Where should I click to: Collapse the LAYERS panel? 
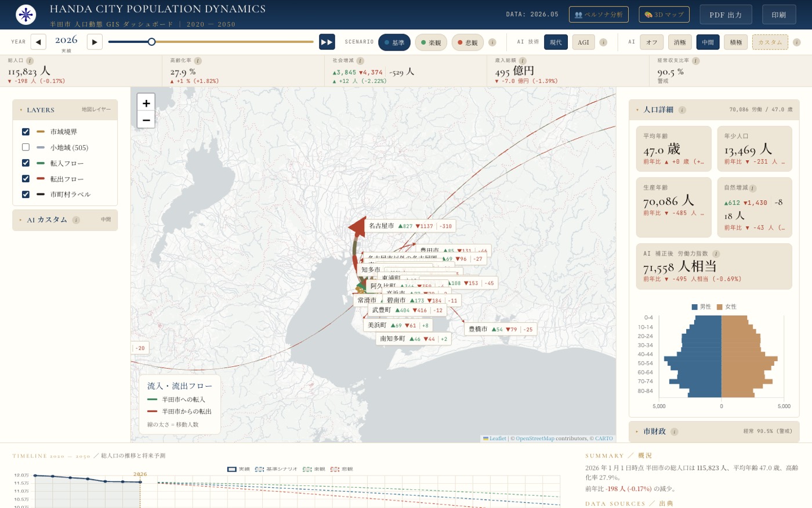[x=65, y=110]
